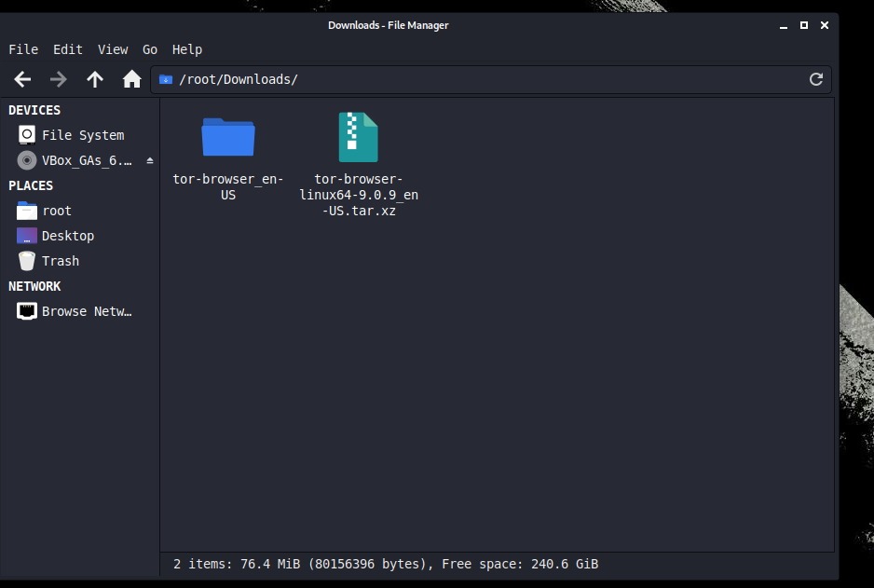Click the back arrow navigation icon
Screen dimensions: 874x588
(x=22, y=79)
